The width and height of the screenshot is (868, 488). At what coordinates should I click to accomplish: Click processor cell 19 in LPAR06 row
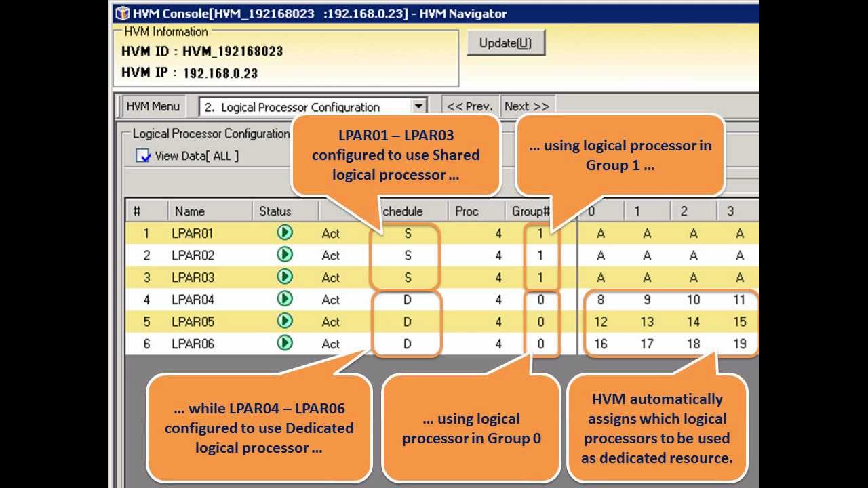click(739, 344)
